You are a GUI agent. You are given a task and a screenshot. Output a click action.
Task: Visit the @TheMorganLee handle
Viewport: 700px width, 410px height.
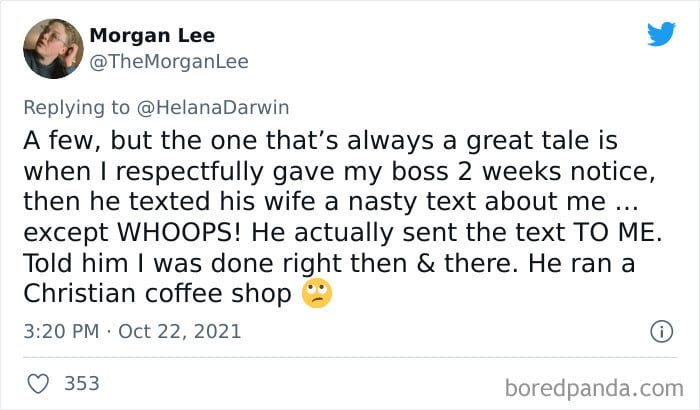[169, 62]
